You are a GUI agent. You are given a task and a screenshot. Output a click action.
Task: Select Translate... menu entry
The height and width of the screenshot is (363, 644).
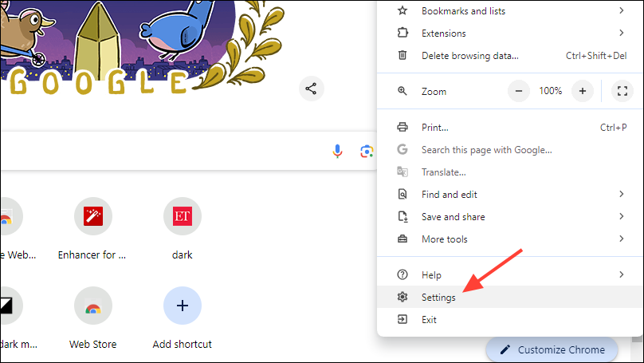pyautogui.click(x=509, y=172)
